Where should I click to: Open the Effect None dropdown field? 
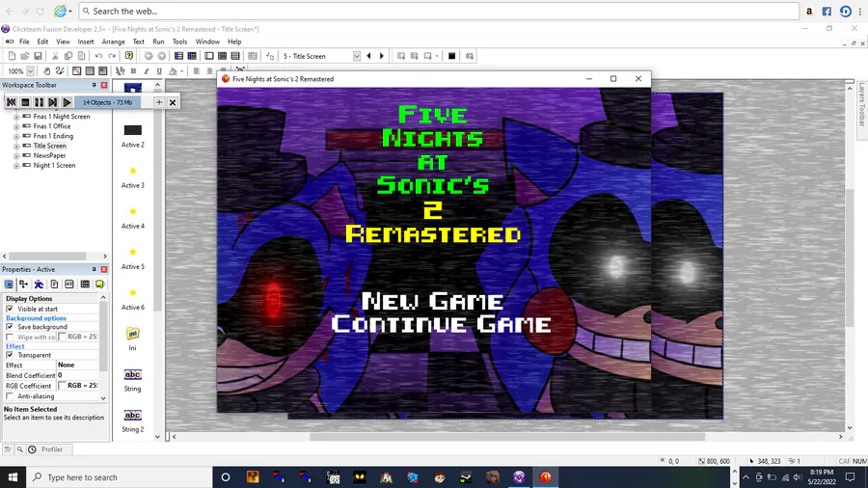pyautogui.click(x=77, y=366)
